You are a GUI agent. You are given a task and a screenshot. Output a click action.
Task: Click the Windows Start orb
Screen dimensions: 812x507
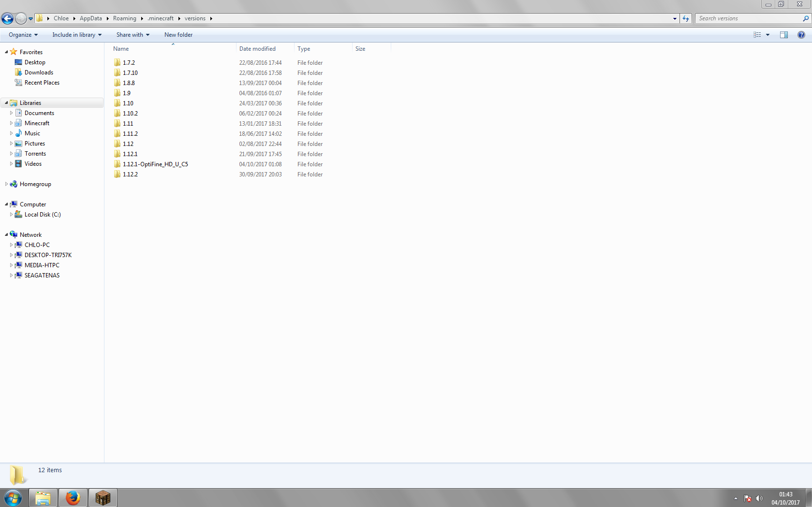click(x=13, y=497)
